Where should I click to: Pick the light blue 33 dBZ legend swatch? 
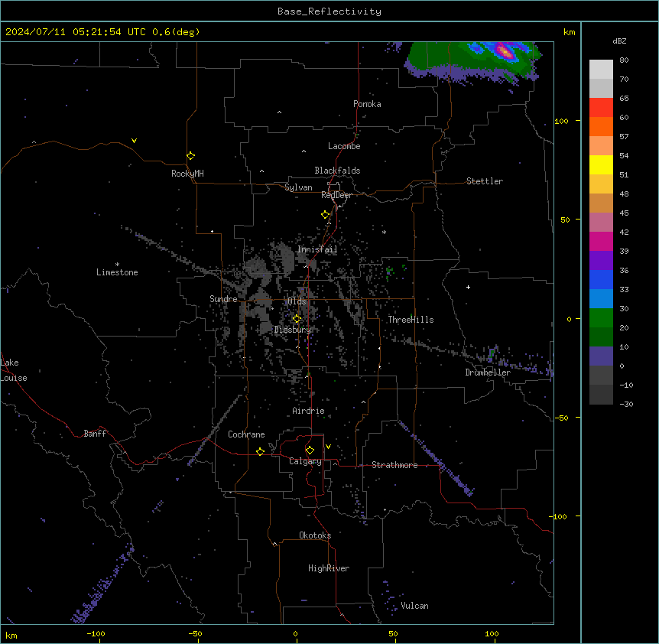pyautogui.click(x=601, y=299)
